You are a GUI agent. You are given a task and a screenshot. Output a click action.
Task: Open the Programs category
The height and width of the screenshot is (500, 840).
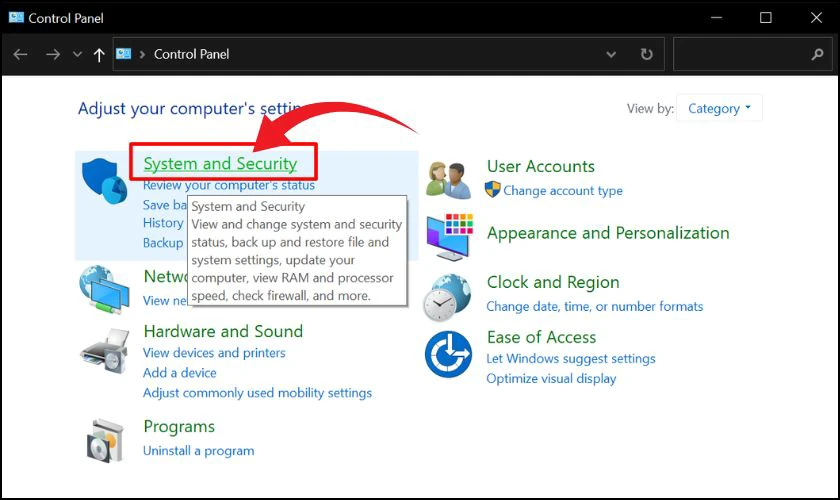179,427
